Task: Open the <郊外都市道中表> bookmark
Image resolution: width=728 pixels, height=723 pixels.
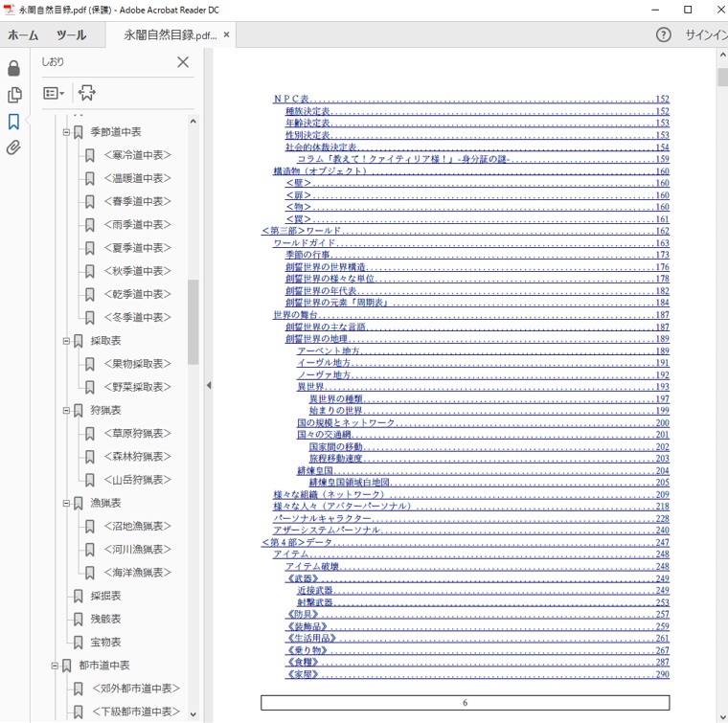Action: click(x=136, y=689)
